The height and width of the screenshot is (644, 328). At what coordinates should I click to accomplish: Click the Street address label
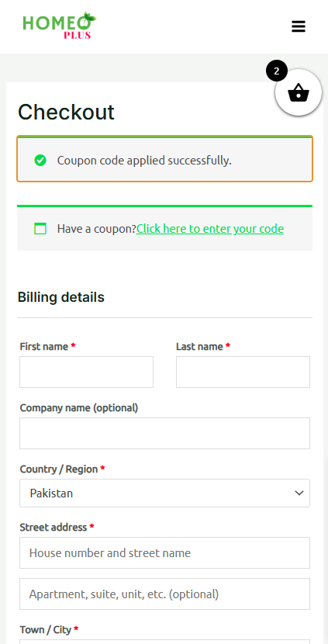click(54, 527)
